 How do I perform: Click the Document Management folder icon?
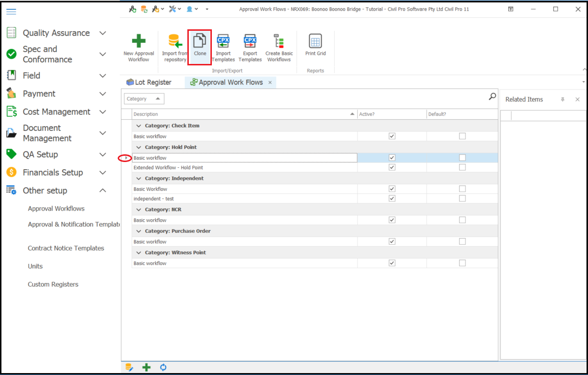(12, 133)
